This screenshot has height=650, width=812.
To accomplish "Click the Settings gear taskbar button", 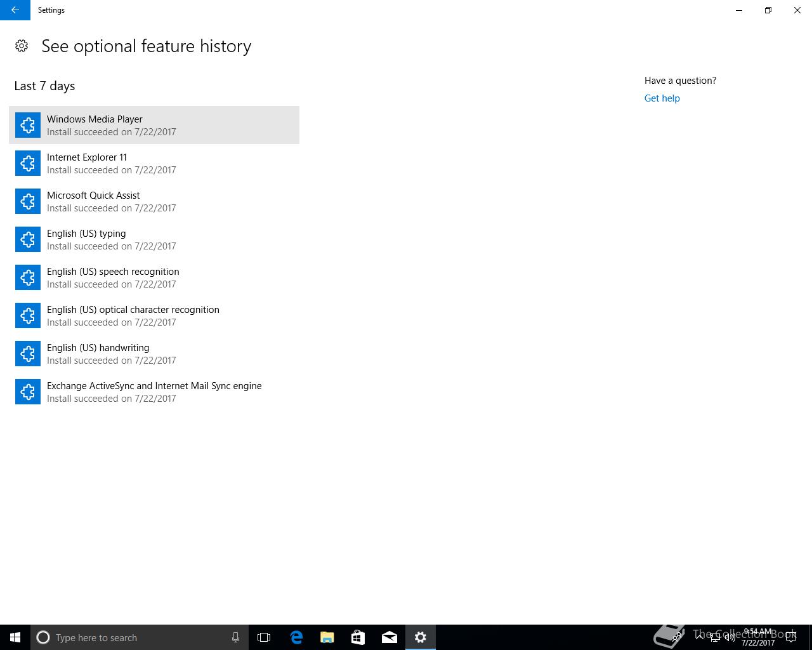I will coord(421,637).
